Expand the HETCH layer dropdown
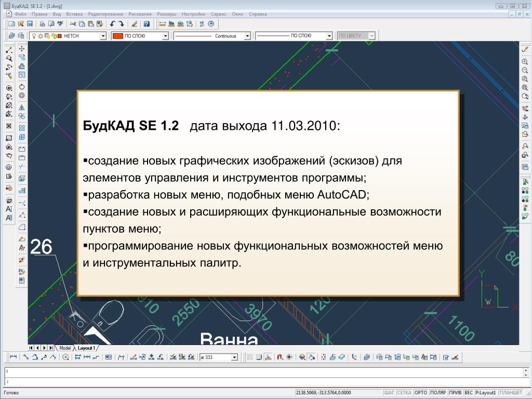This screenshot has width=532, height=399. (x=103, y=36)
